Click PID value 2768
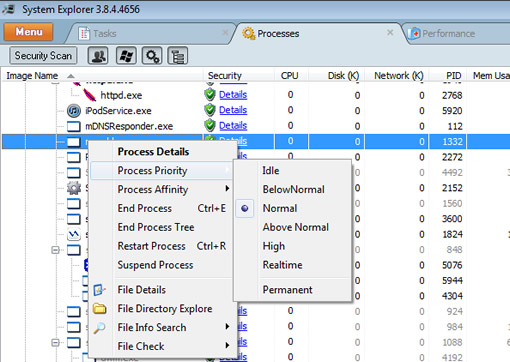Viewport: 510px width, 362px height. pyautogui.click(x=452, y=95)
